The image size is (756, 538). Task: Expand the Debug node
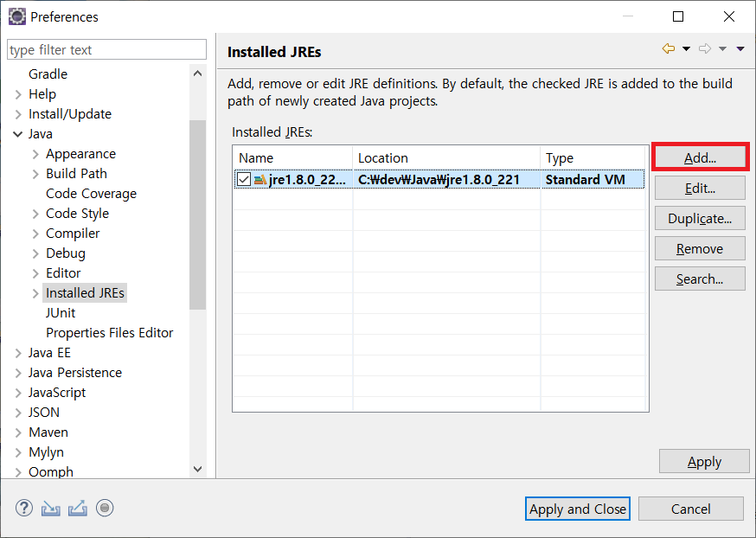point(35,253)
